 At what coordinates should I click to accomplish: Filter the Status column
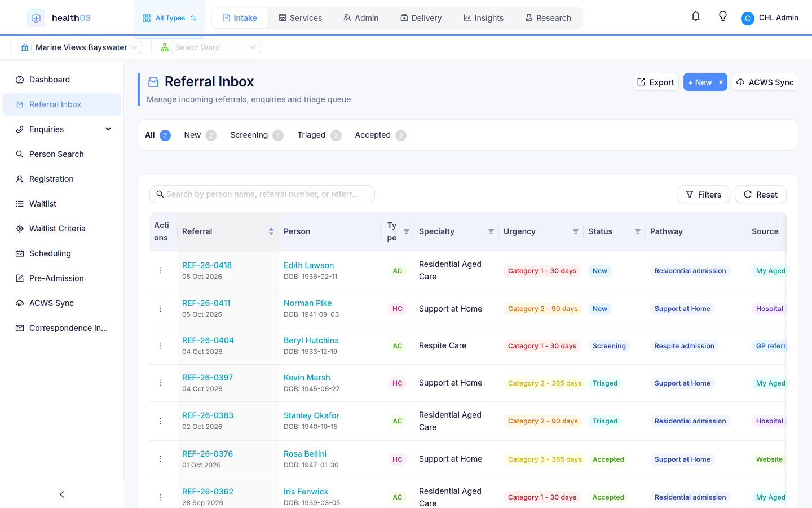click(638, 231)
